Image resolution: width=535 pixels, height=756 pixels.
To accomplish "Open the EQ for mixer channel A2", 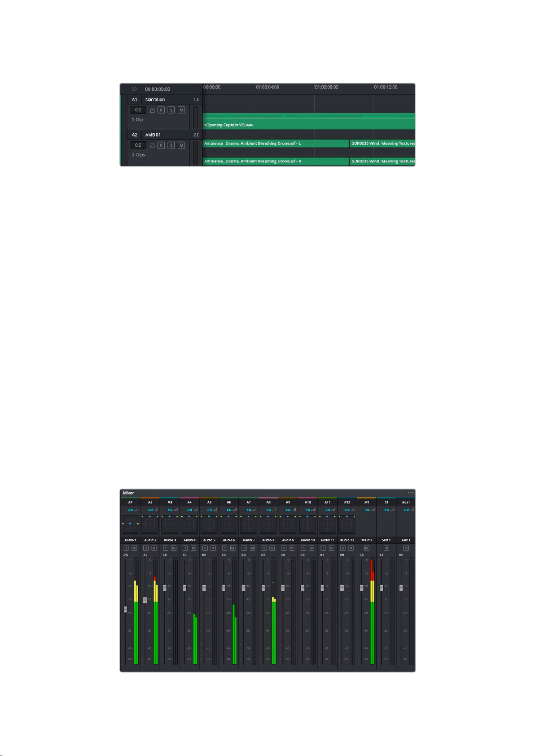I will click(x=150, y=510).
